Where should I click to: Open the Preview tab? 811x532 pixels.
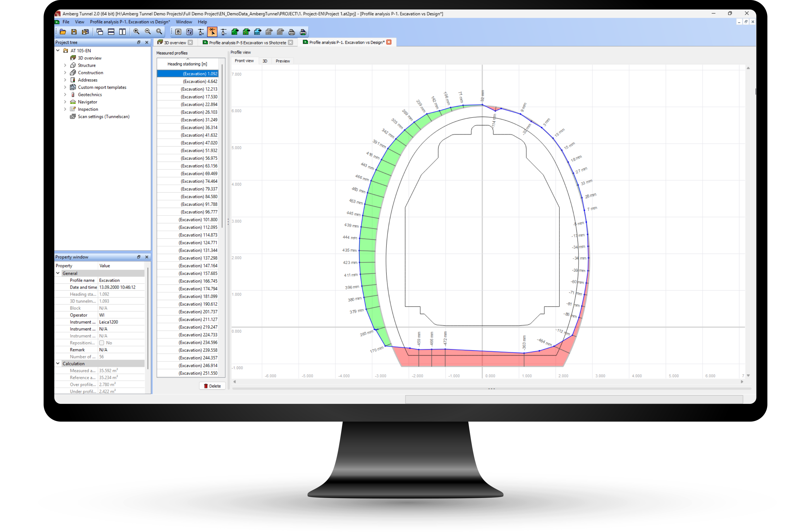tap(283, 61)
